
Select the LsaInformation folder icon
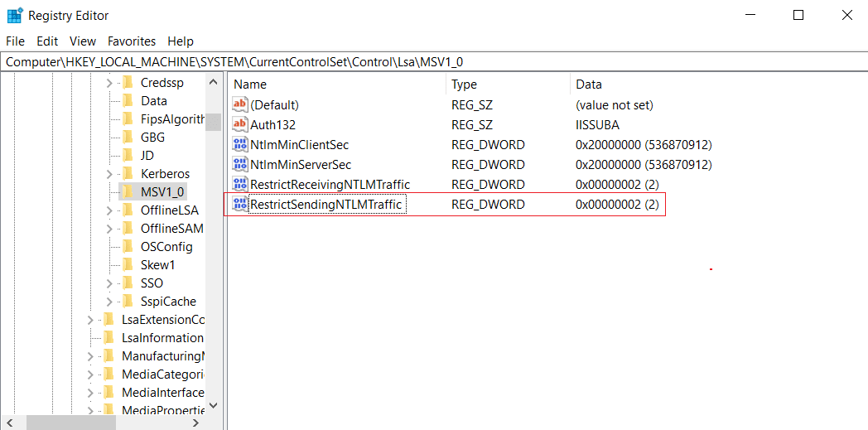coord(108,338)
